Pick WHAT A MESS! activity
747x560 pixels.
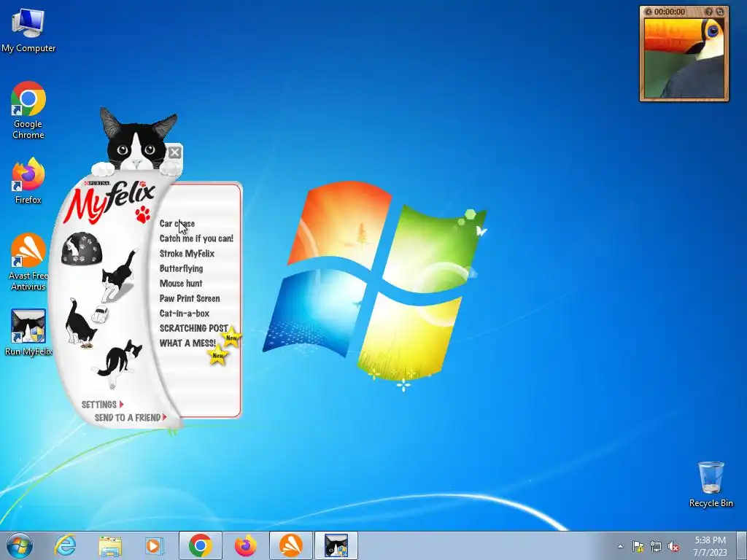[187, 343]
